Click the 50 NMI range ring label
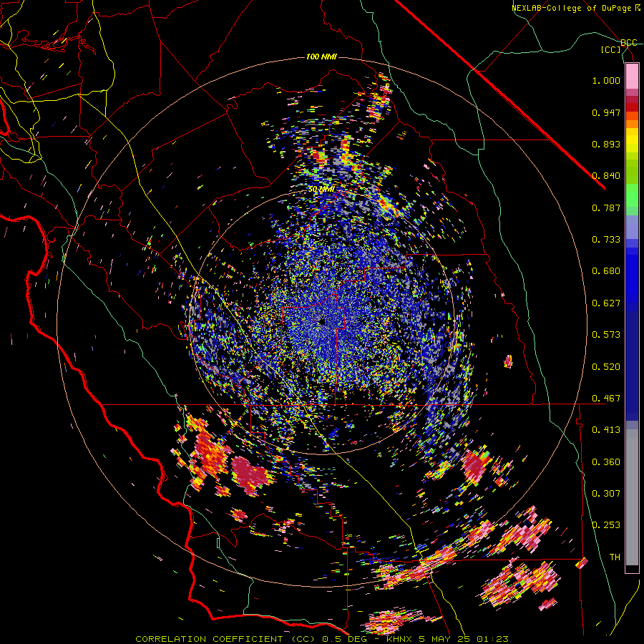This screenshot has height=644, width=644. [321, 190]
